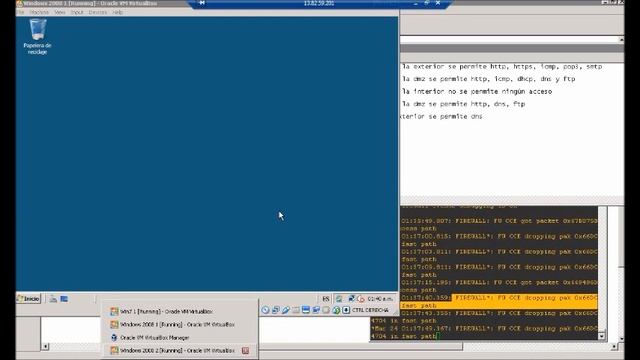Click the display settings status icon
The image size is (640, 360).
[306, 310]
